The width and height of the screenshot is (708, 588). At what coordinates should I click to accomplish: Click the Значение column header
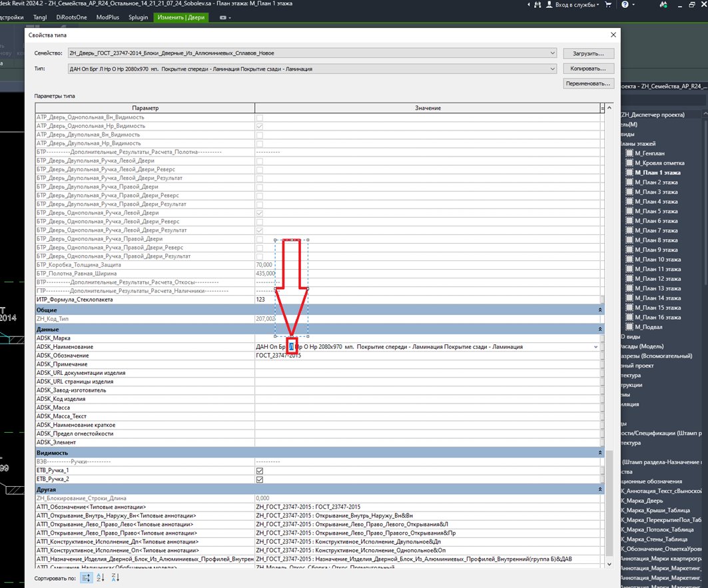428,108
